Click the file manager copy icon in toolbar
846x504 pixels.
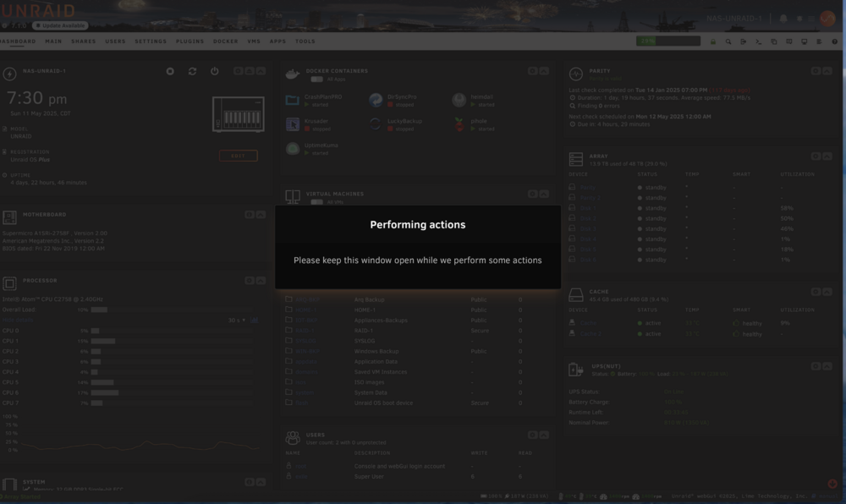coord(774,41)
